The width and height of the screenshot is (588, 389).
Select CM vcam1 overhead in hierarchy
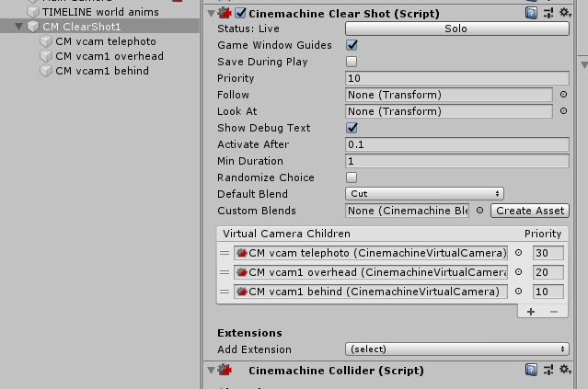pyautogui.click(x=110, y=56)
